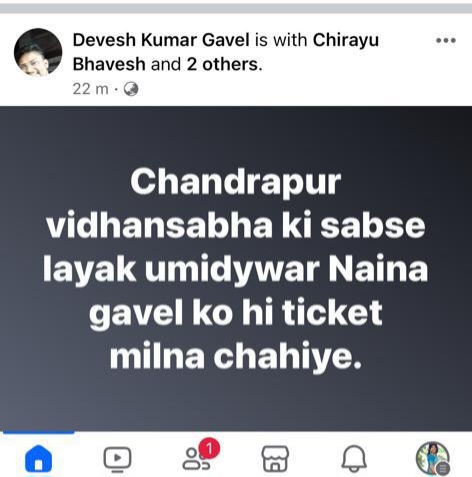Screen dimensions: 472x477
Task: Tap the gray divider above the post
Action: [x=236, y=9]
